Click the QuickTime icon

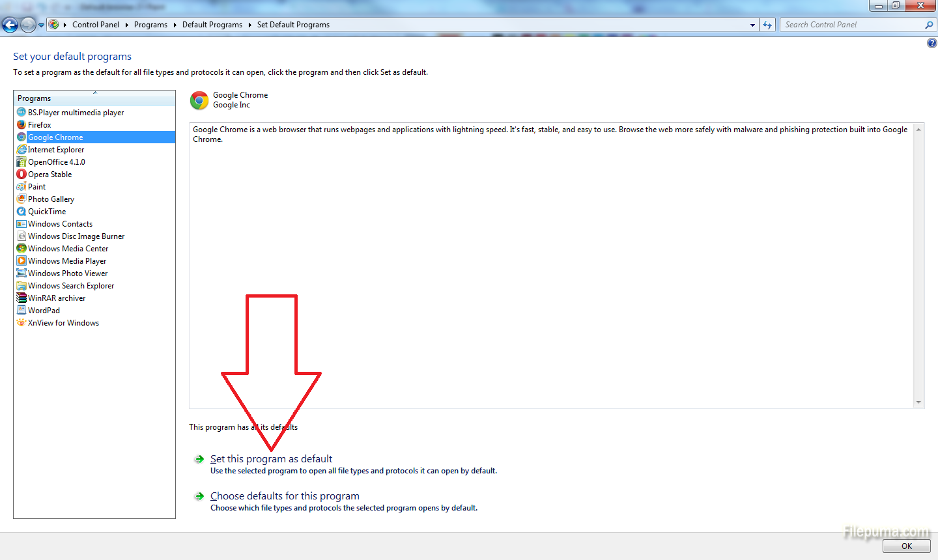click(21, 212)
